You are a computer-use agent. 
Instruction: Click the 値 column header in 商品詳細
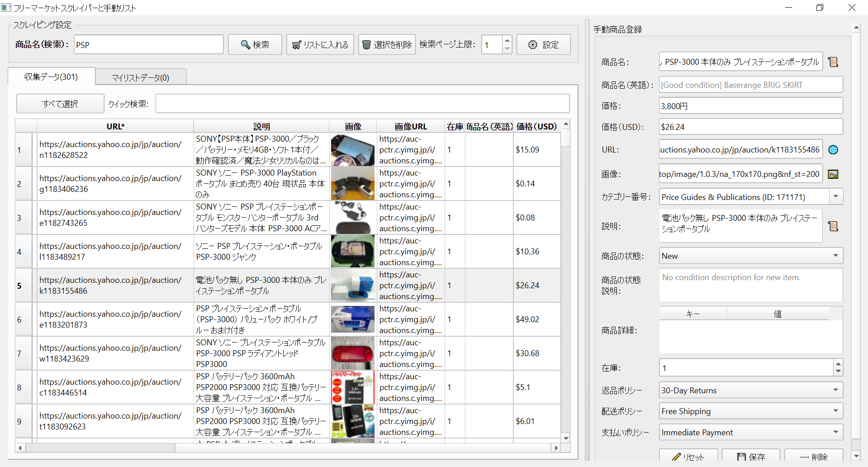coord(778,314)
